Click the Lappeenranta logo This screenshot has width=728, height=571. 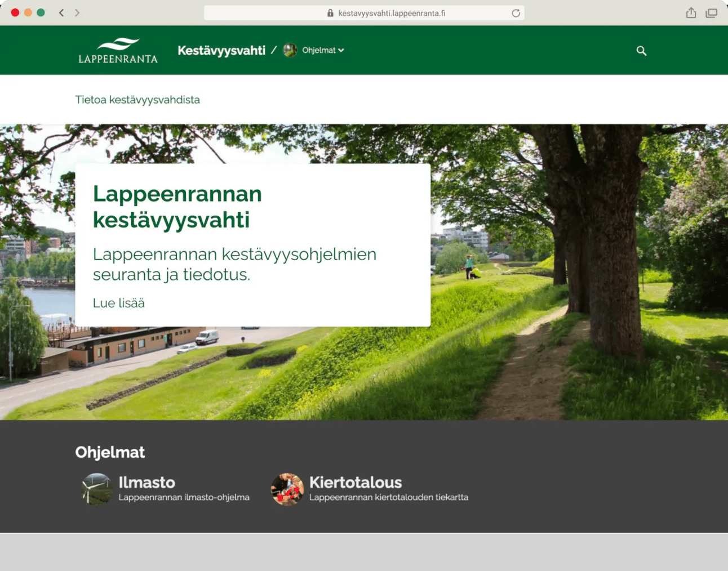[118, 51]
